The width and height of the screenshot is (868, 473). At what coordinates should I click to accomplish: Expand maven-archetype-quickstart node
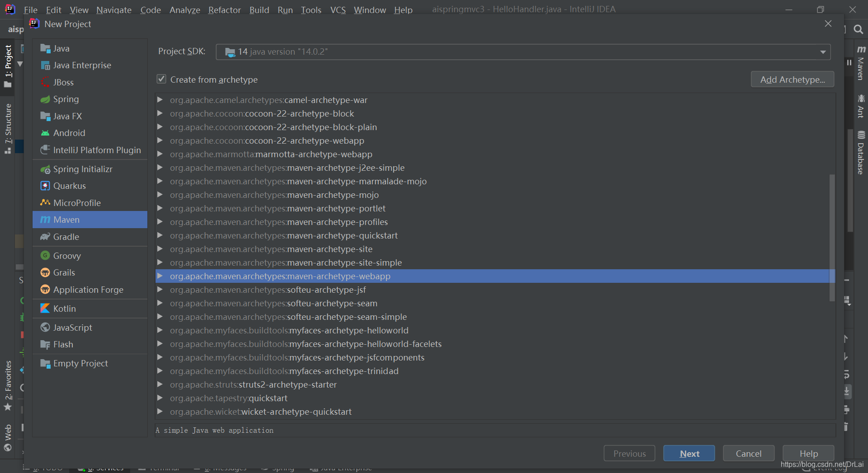click(x=160, y=235)
